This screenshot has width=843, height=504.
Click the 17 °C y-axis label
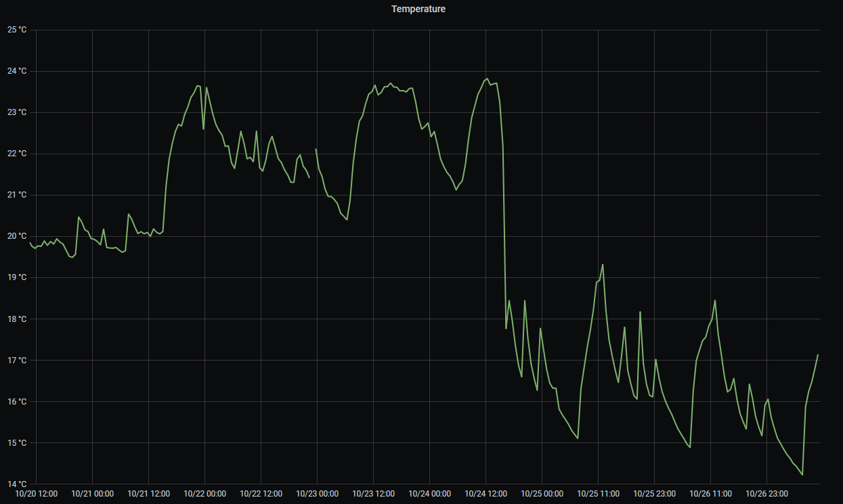[17, 360]
